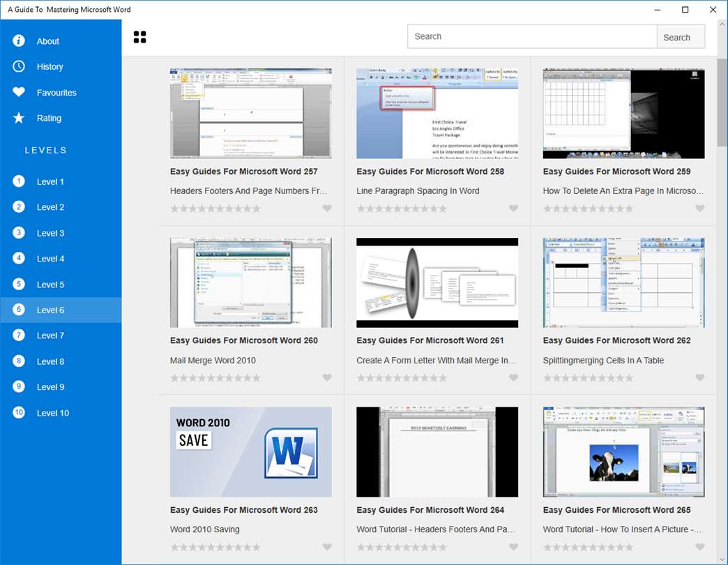Image resolution: width=728 pixels, height=565 pixels.
Task: Set star rating for guide 261
Action: coord(402,378)
